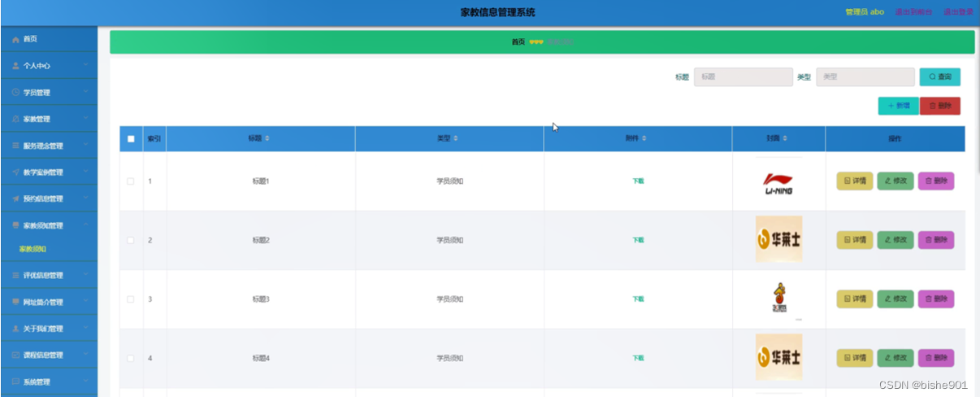Click the home icon beside 首页 in sidebar
This screenshot has width=980, height=397.
point(15,39)
